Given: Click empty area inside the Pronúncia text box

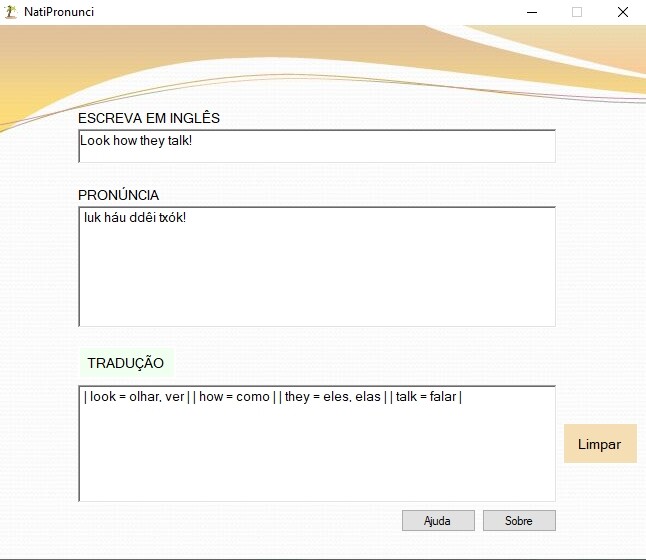Looking at the screenshot, I should 316,280.
